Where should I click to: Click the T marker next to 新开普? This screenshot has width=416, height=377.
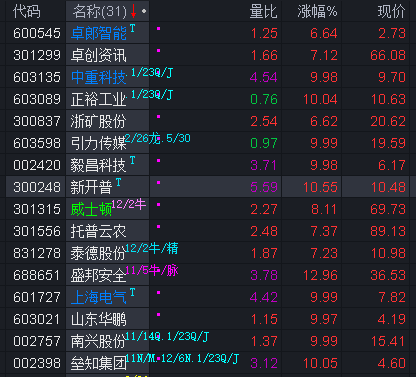[x=118, y=182]
